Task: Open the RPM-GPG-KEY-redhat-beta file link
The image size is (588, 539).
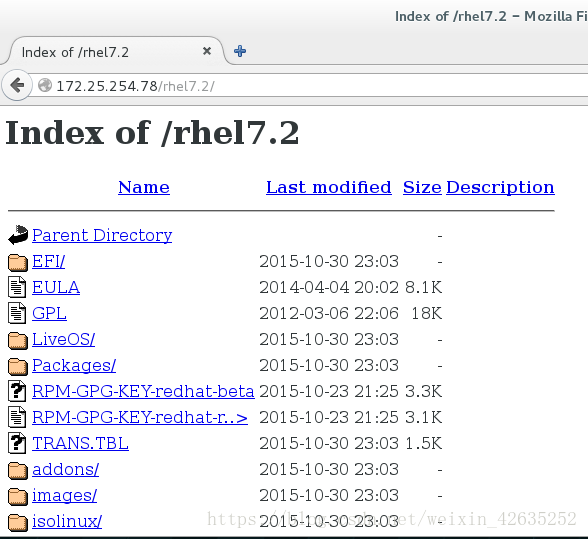Action: point(143,391)
